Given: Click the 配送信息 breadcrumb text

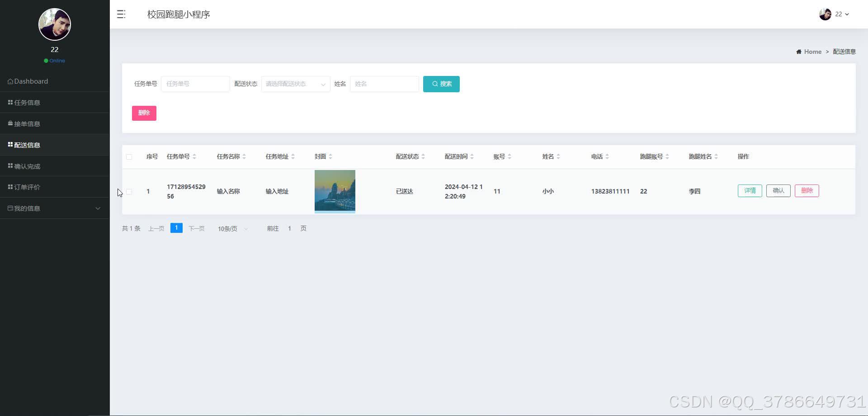Looking at the screenshot, I should [844, 52].
